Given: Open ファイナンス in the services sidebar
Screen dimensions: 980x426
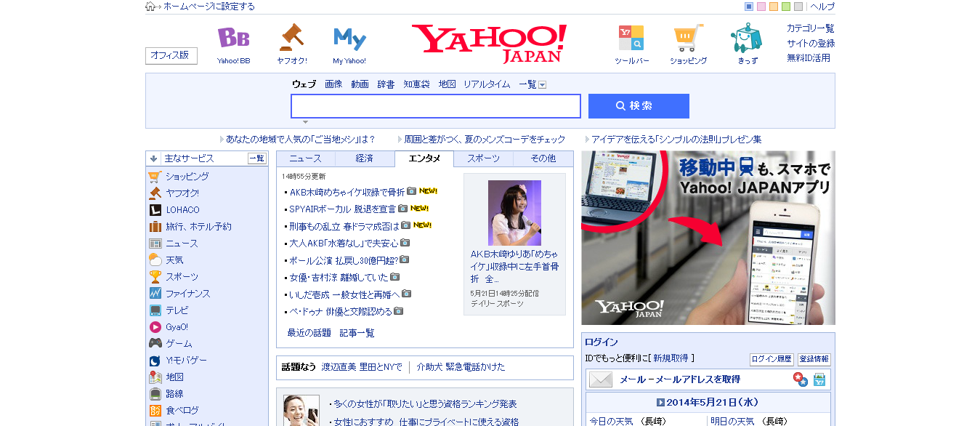Looking at the screenshot, I should coord(187,294).
